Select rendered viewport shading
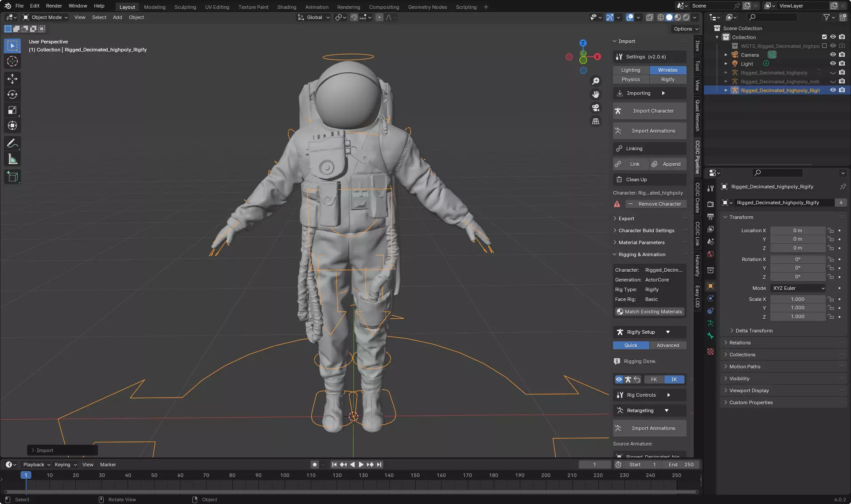This screenshot has width=851, height=504. 686,17
